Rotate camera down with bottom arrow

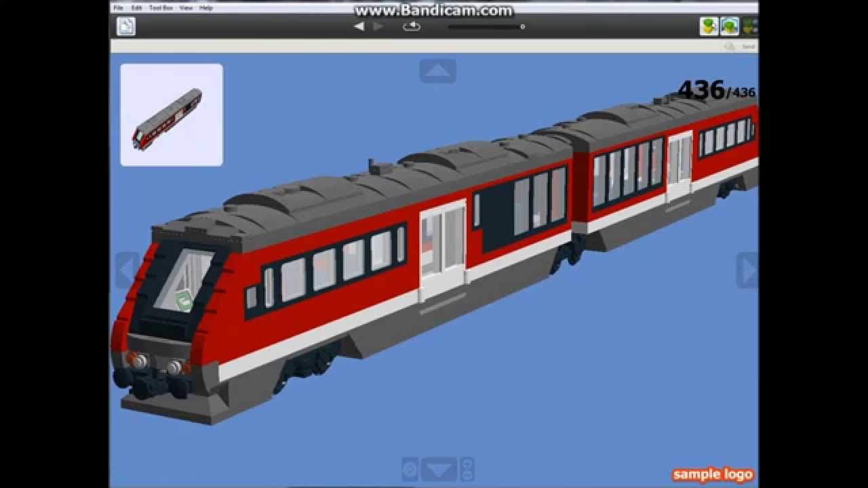click(x=439, y=469)
